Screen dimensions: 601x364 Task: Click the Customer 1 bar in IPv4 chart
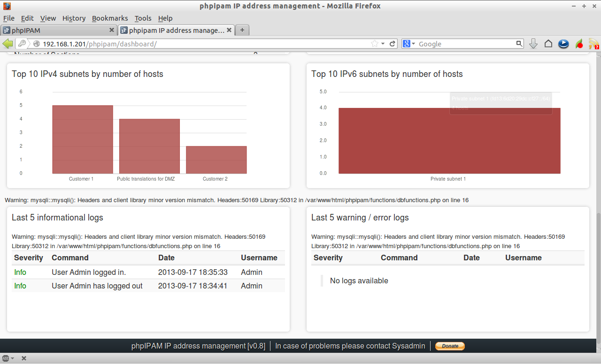83,139
